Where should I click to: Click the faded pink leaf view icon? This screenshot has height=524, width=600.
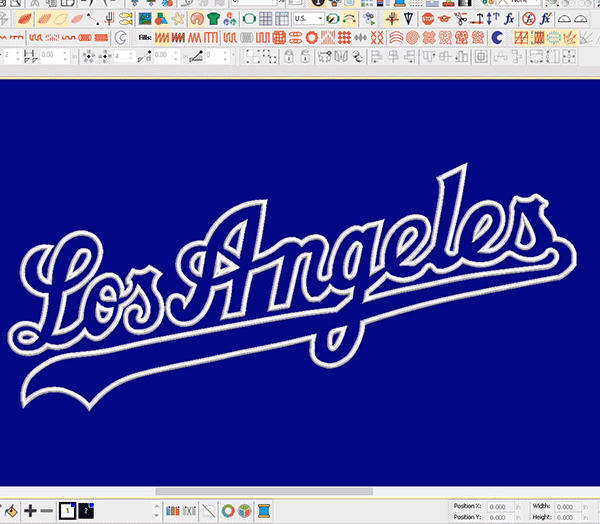coord(77,19)
